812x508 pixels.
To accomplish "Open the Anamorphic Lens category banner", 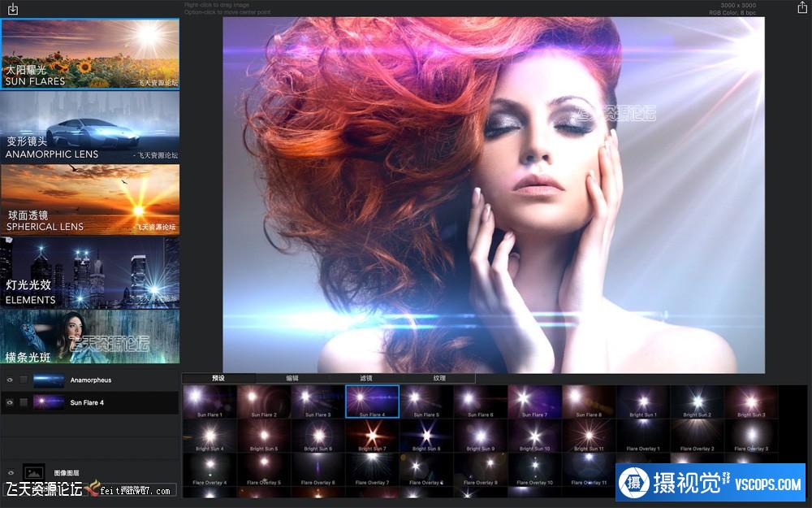I will tap(90, 127).
